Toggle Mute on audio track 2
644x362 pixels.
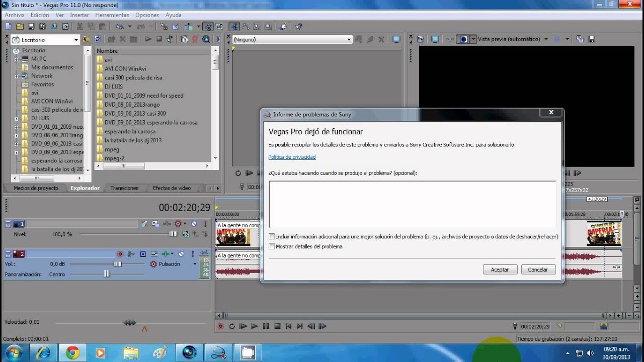[x=181, y=254]
